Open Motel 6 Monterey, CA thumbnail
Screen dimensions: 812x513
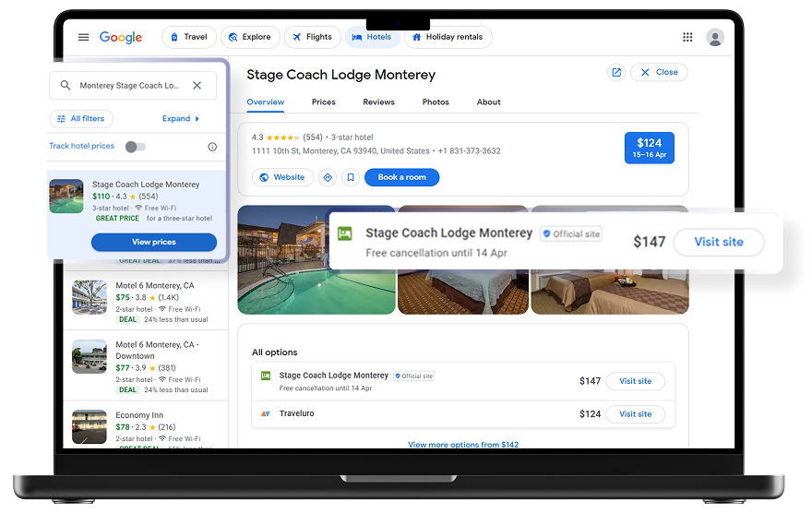click(x=90, y=298)
